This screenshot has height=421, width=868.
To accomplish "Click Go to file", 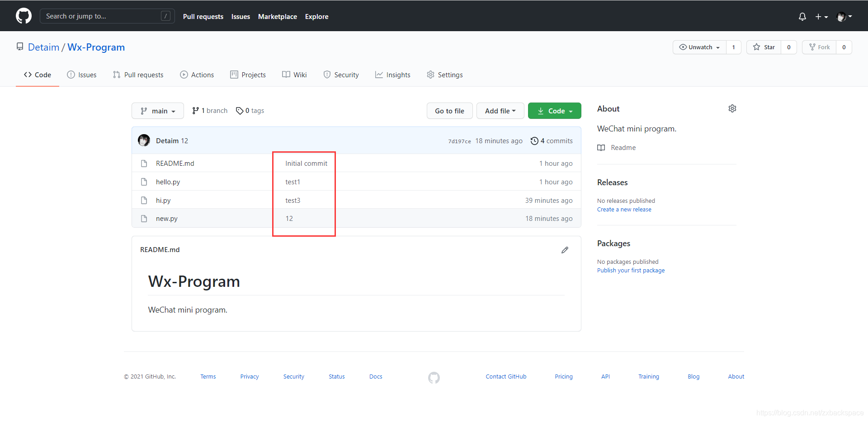I will click(450, 111).
